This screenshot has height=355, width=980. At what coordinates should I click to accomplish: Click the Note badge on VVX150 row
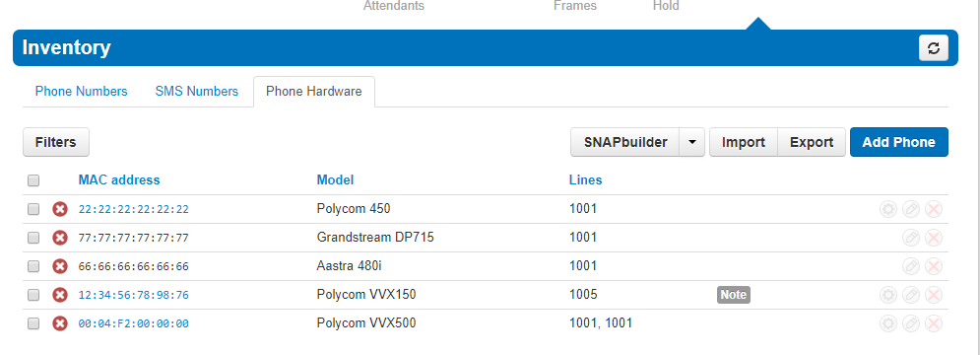pos(733,295)
